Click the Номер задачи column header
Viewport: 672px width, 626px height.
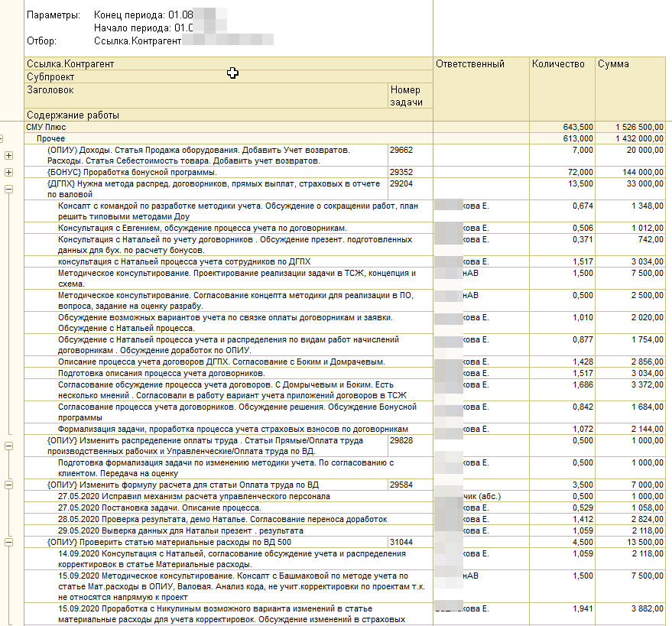(411, 96)
